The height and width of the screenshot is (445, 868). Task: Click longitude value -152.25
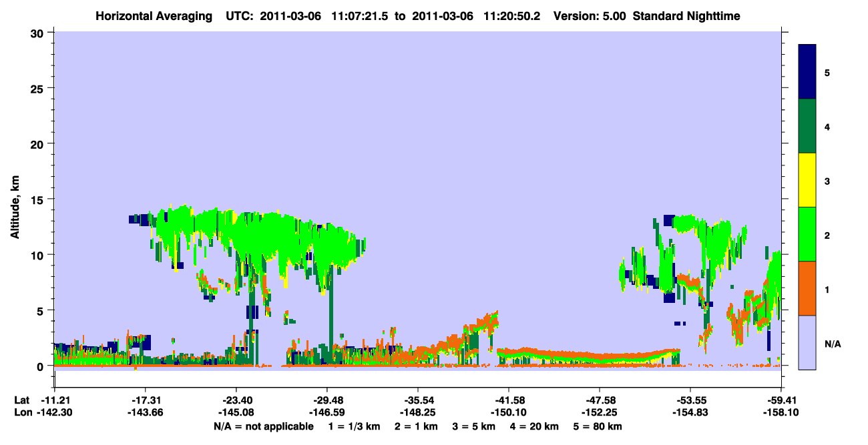click(x=599, y=413)
